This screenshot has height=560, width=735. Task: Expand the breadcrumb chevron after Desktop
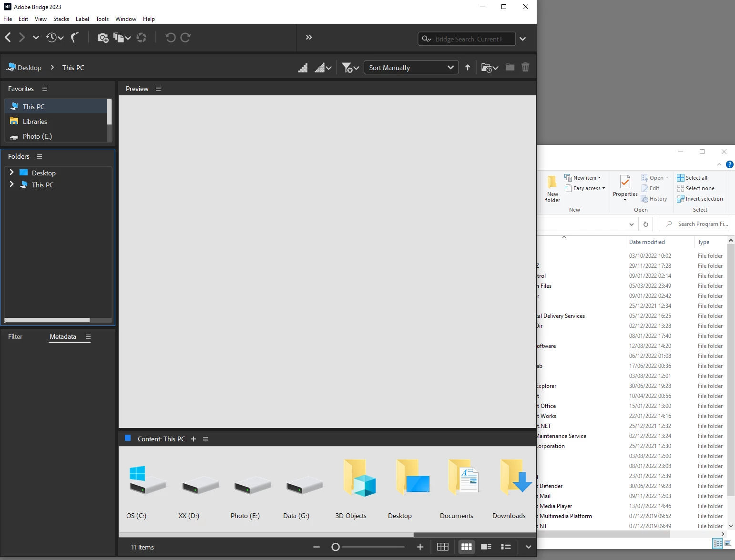point(52,68)
